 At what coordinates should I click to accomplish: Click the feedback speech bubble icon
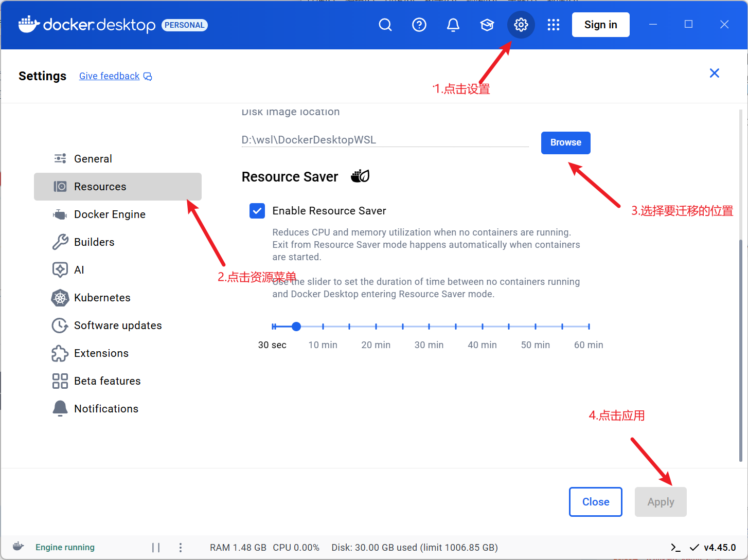click(x=148, y=77)
